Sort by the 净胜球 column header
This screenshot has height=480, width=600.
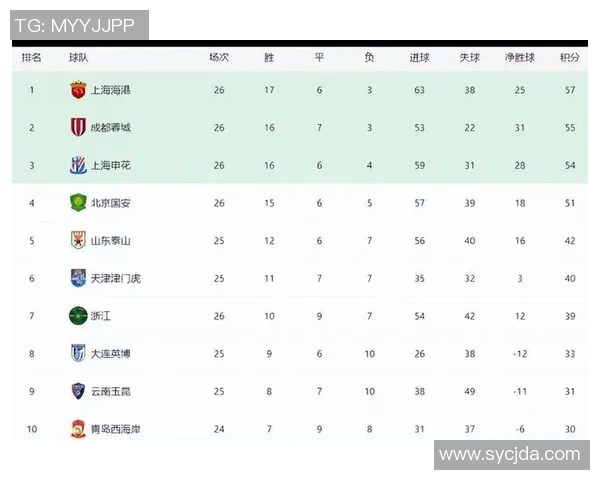(520, 58)
